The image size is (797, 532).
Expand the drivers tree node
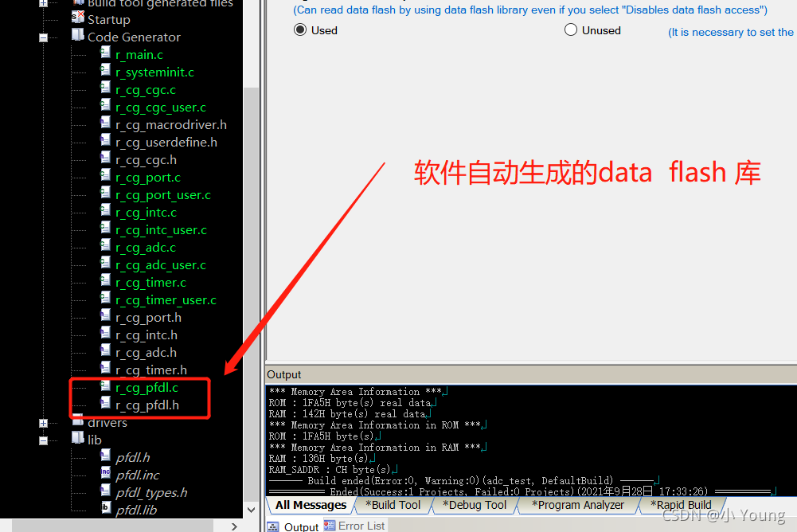pos(43,423)
